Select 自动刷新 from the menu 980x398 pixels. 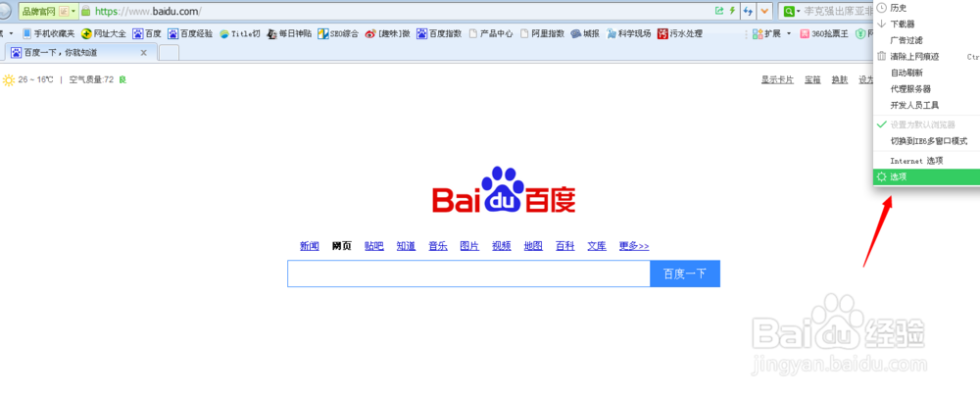pyautogui.click(x=926, y=73)
